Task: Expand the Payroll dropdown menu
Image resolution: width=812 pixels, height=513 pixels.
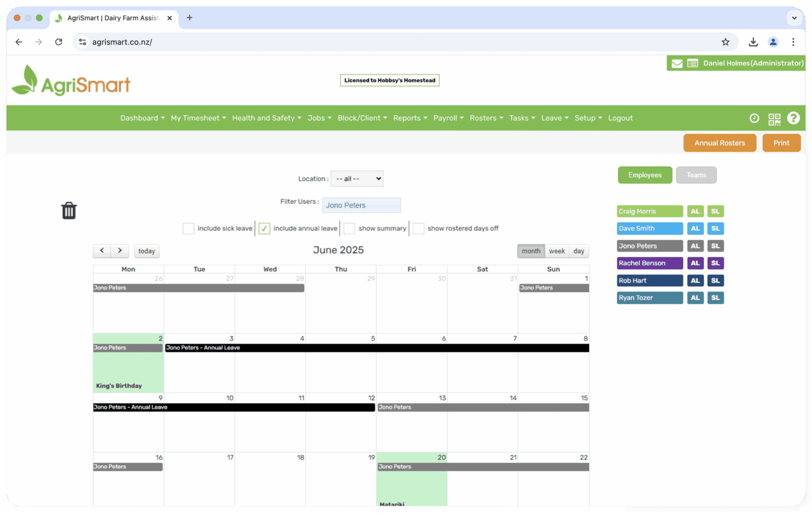Action: point(448,118)
